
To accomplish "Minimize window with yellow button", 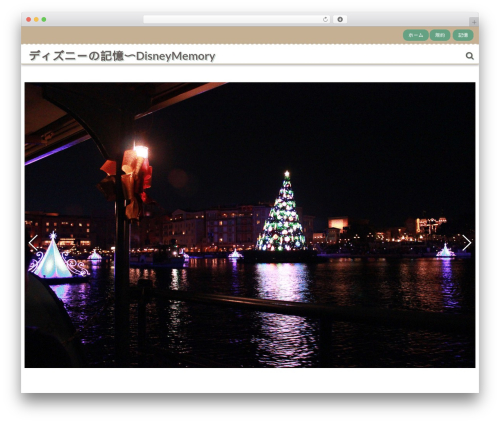I will [36, 19].
